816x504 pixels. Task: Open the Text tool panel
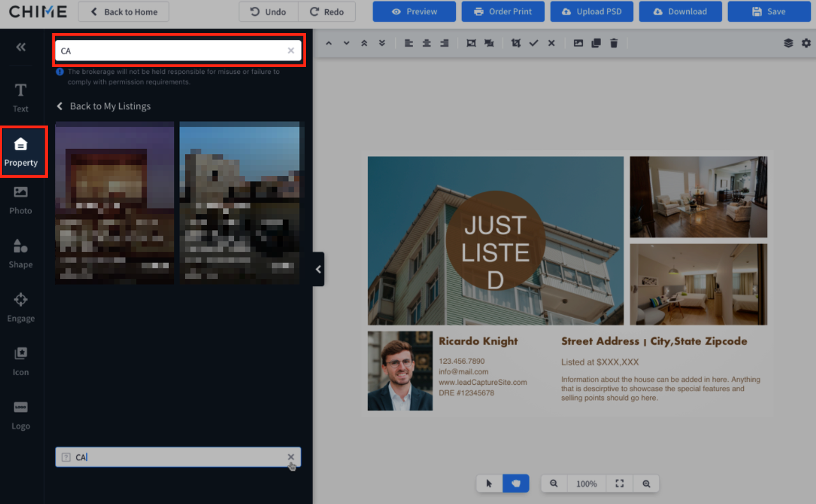[x=21, y=98]
